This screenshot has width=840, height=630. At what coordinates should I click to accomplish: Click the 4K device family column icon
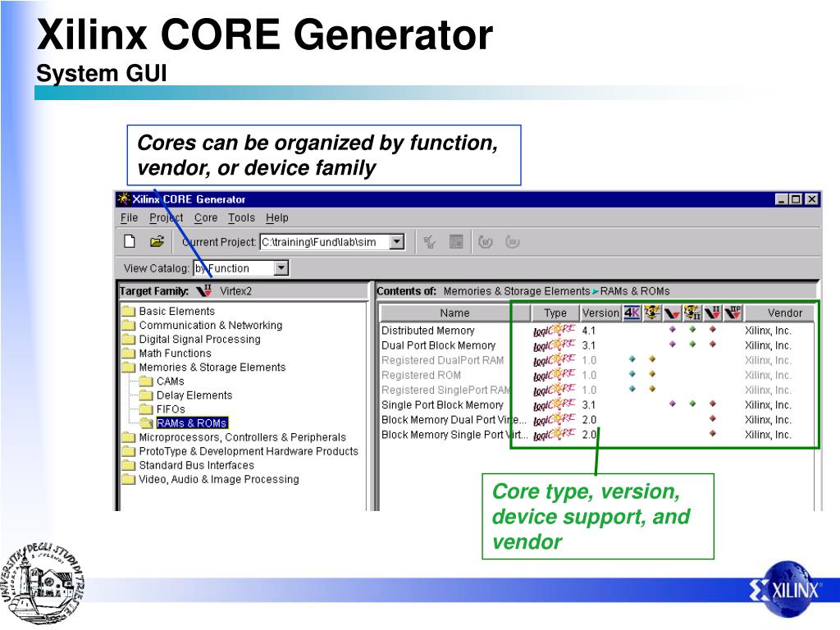(632, 313)
